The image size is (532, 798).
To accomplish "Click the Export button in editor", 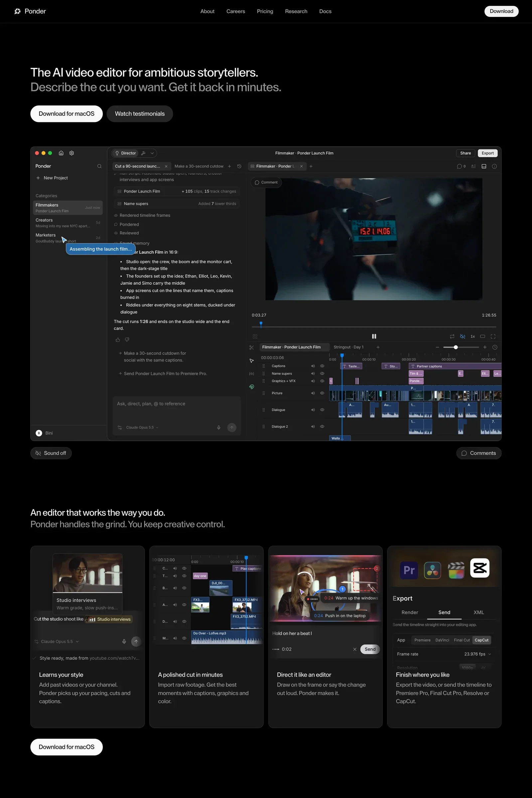I will pyautogui.click(x=487, y=153).
